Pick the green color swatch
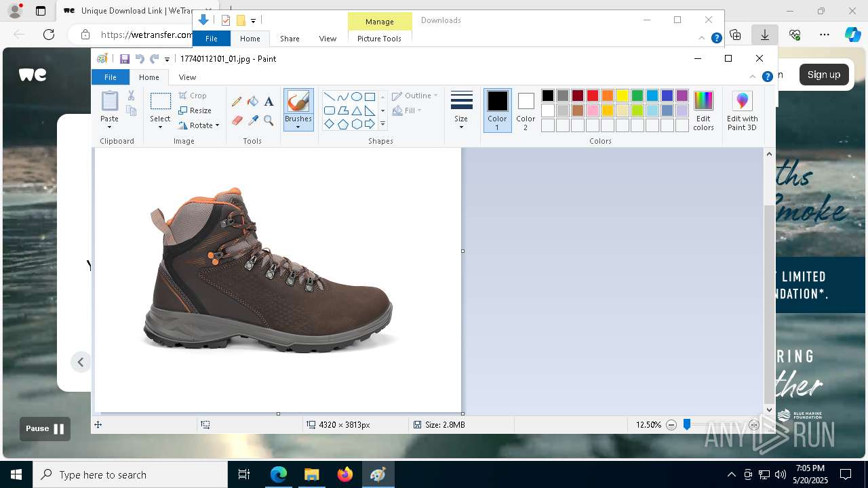The width and height of the screenshot is (868, 488). click(637, 96)
